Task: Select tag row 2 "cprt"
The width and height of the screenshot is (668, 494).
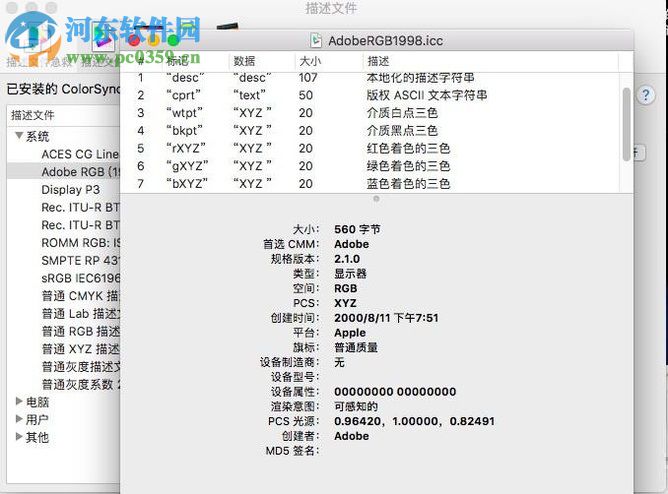Action: point(370,95)
